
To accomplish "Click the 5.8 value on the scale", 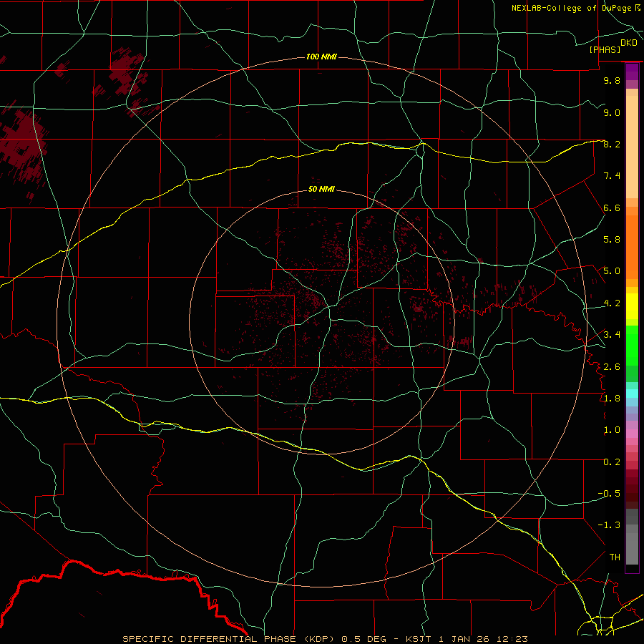I will (612, 240).
